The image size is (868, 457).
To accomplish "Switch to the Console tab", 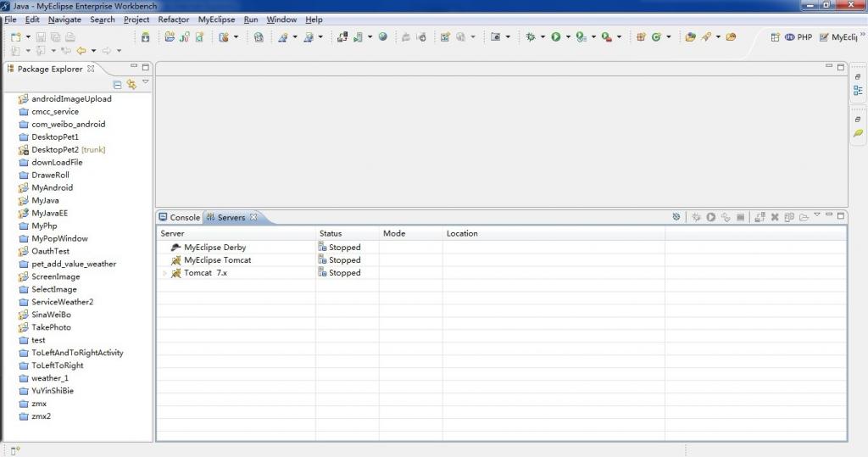I will 180,217.
